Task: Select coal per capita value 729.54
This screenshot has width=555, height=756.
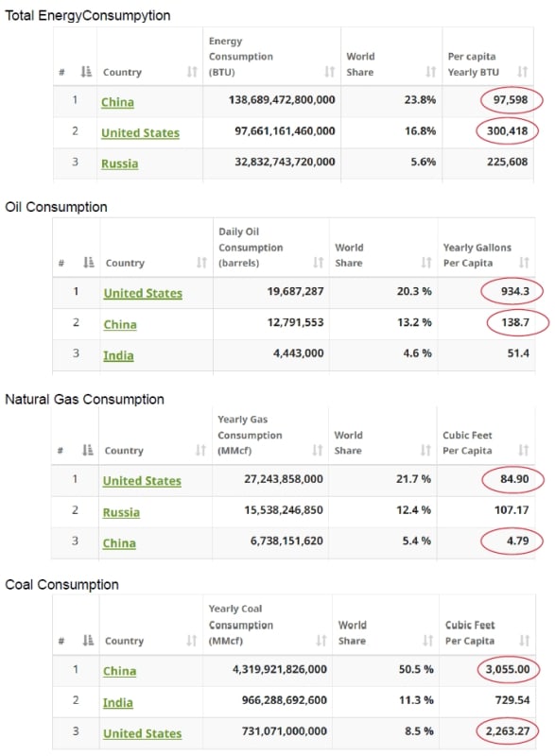Action: [x=512, y=700]
